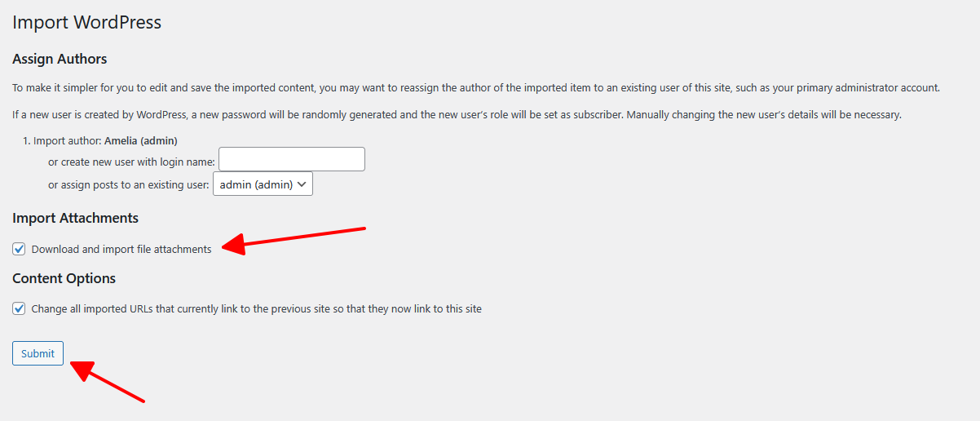This screenshot has width=980, height=421.
Task: Click the 'or create new user with login name' label
Action: click(131, 162)
